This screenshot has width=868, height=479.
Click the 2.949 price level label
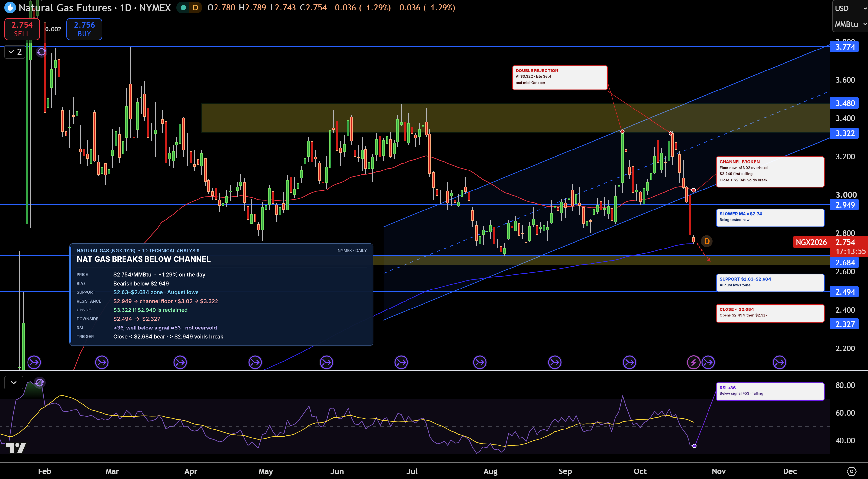tap(845, 204)
